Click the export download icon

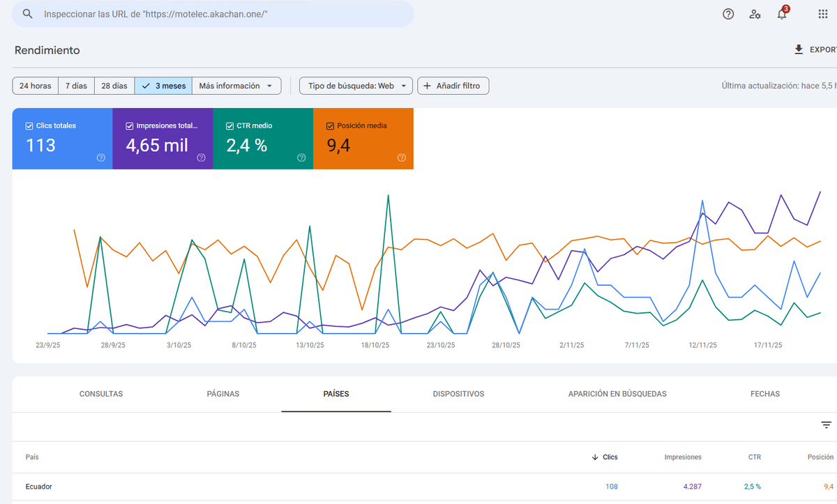[x=799, y=50]
